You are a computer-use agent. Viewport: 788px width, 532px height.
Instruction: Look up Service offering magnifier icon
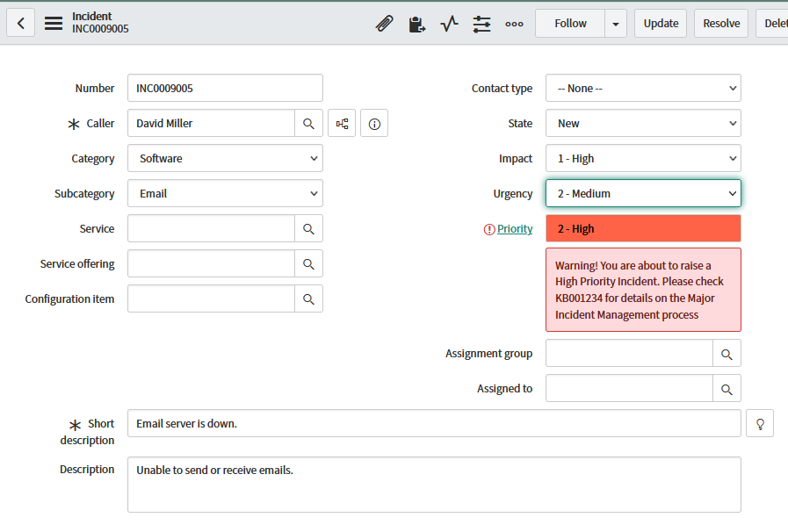[308, 263]
